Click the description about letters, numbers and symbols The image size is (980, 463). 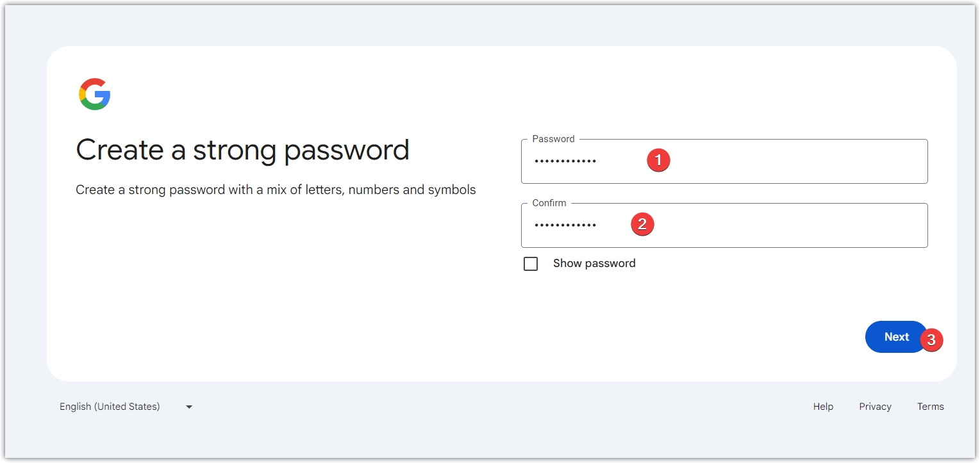pos(276,190)
